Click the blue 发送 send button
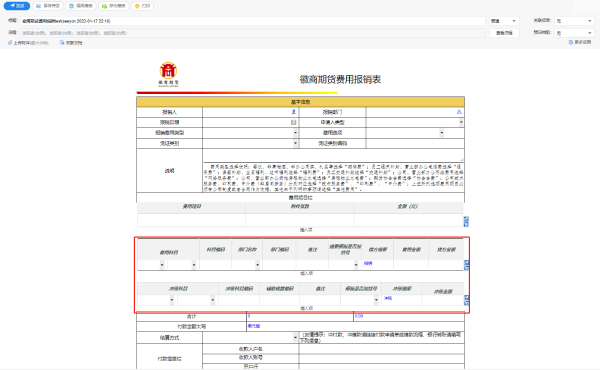Image resolution: width=600 pixels, height=370 pixels. (x=17, y=6)
